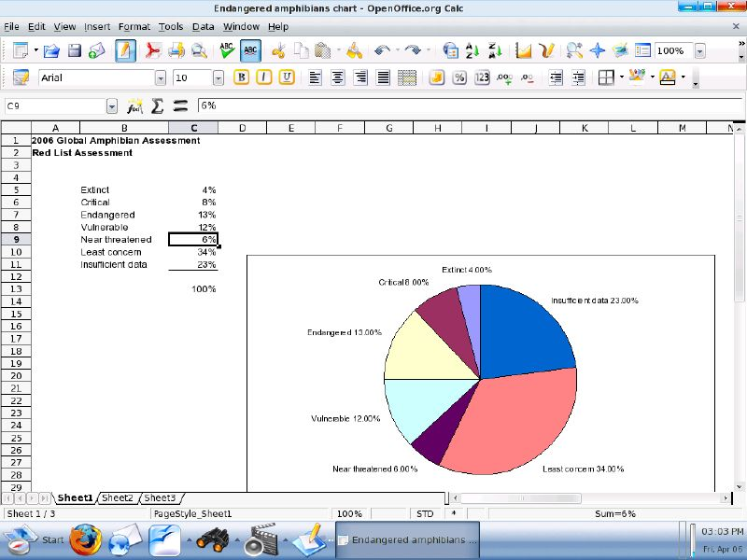Run the Spellcheck icon

pos(227,50)
